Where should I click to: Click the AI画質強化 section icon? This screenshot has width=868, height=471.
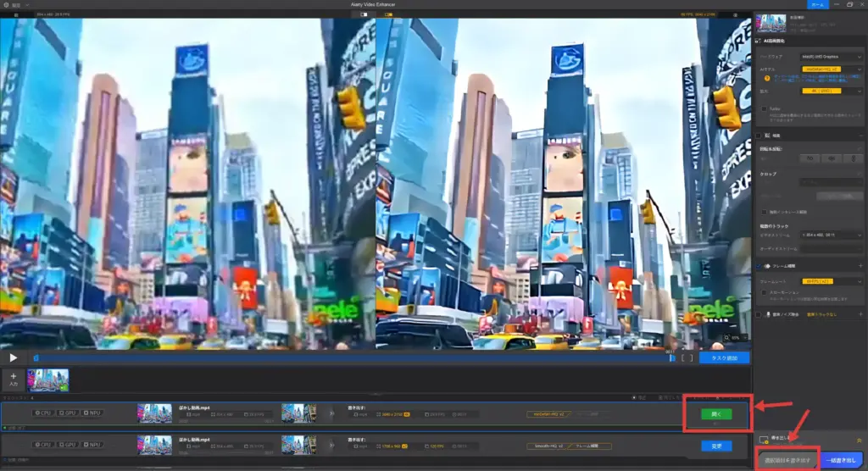pos(758,41)
